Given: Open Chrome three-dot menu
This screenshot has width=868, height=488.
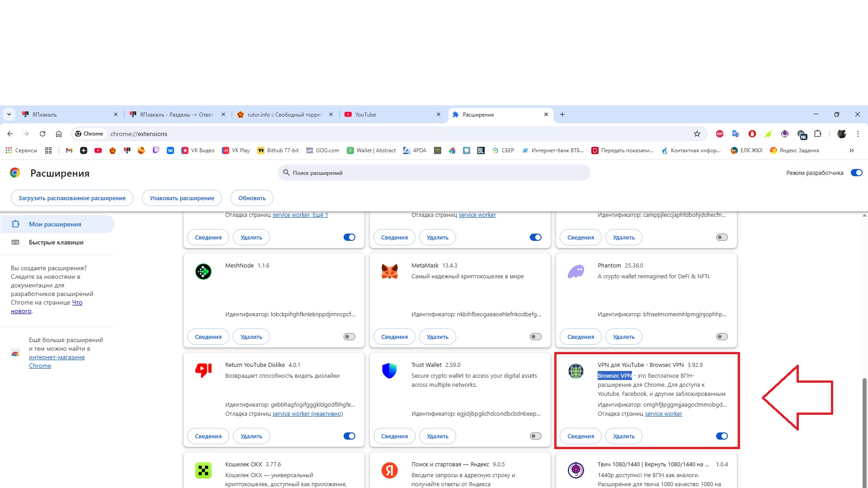Looking at the screenshot, I should click(x=858, y=134).
